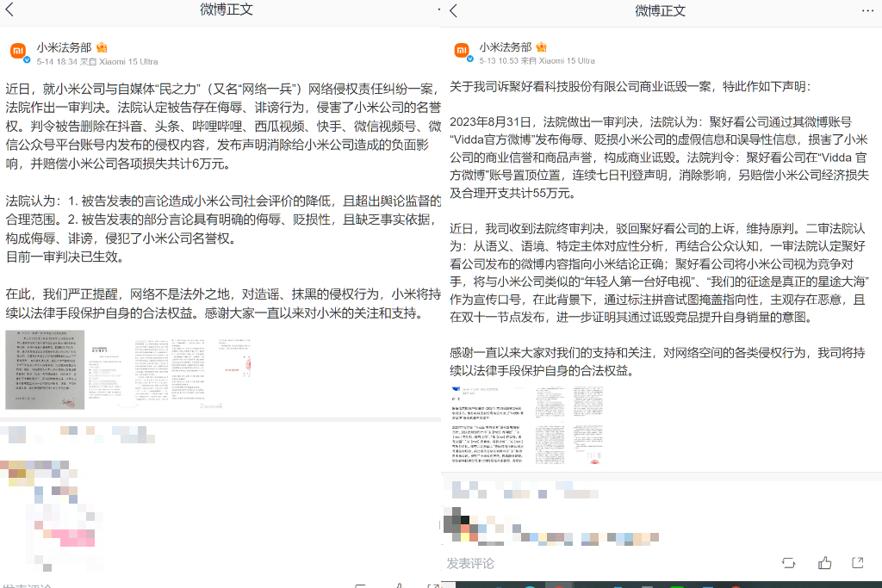Share the right post using share icon
Screen dimensions: 882x588
[858, 562]
